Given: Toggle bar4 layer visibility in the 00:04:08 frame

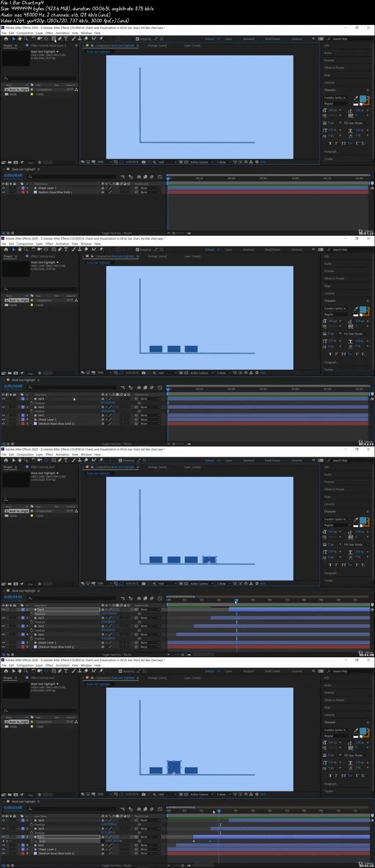Looking at the screenshot, I should point(4,610).
